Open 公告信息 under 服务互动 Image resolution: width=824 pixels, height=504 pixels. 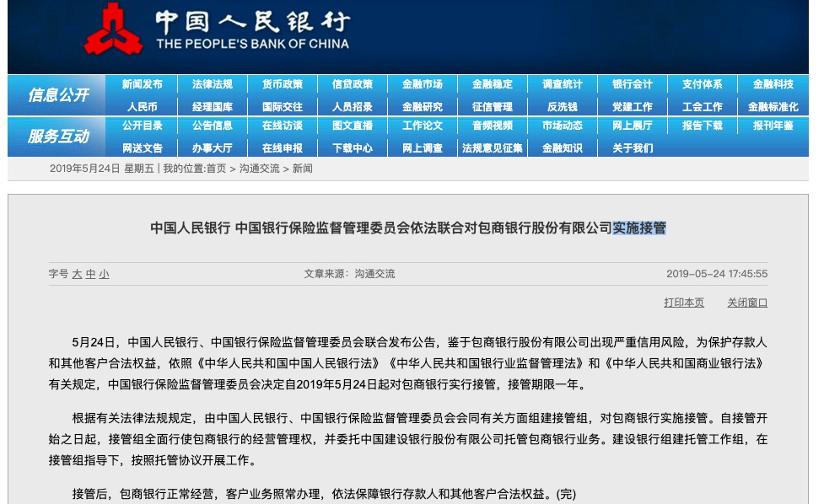[213, 126]
